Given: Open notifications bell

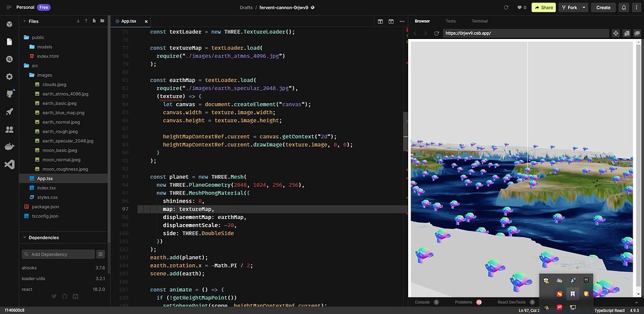Looking at the screenshot, I should [624, 8].
